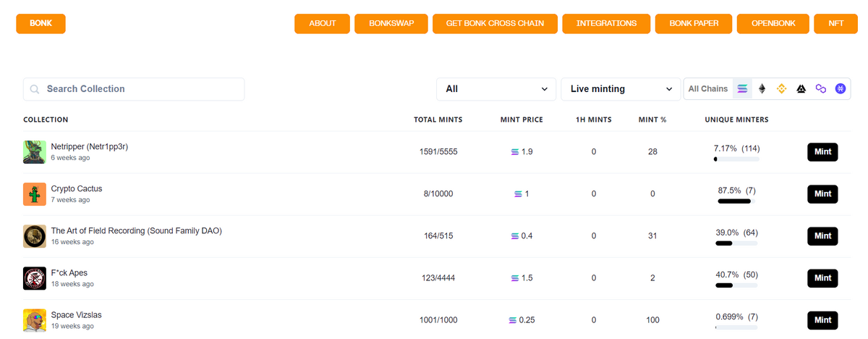
Task: Sort by the TOTAL MINTS column header
Action: pos(438,120)
